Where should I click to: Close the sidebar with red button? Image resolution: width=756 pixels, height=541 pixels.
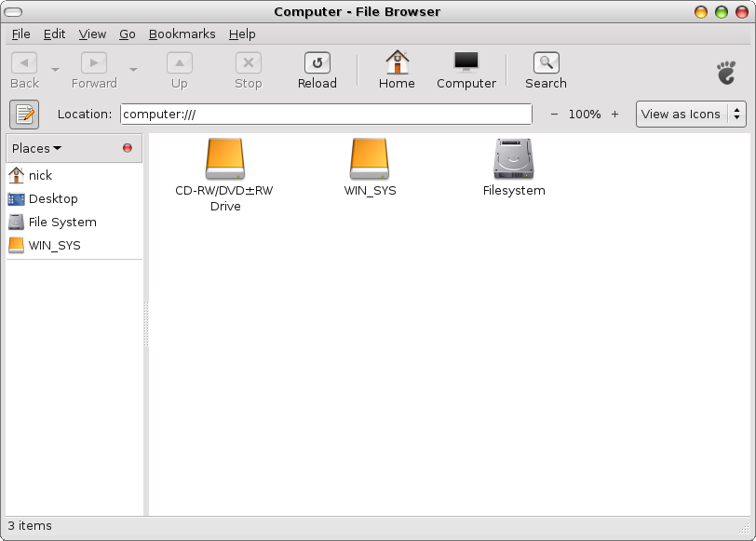(128, 148)
